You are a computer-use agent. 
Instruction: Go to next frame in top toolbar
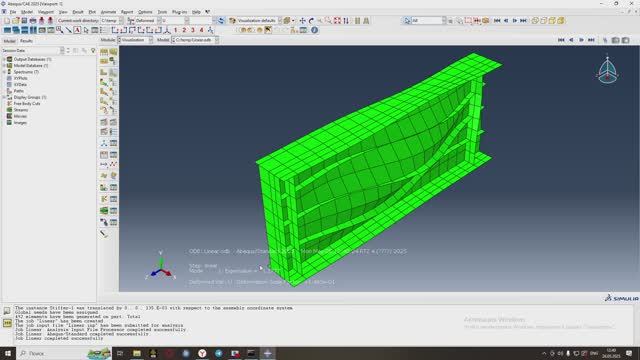pyautogui.click(x=514, y=20)
